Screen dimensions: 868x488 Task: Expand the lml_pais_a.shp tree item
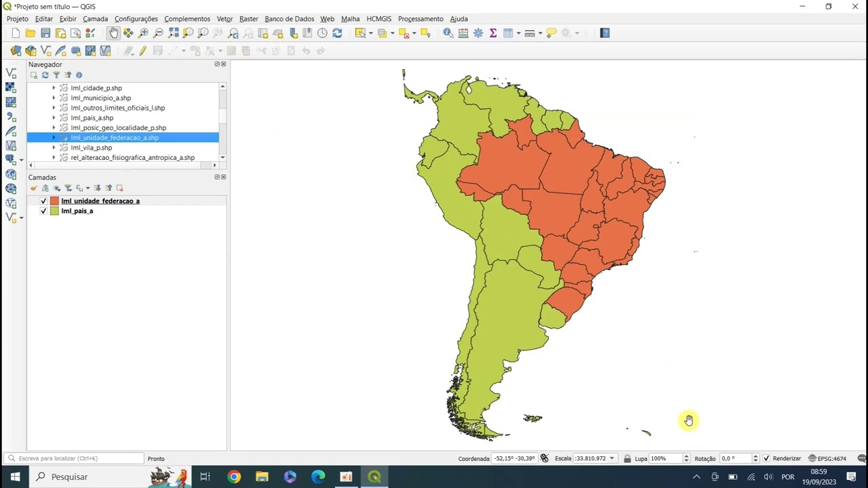54,118
